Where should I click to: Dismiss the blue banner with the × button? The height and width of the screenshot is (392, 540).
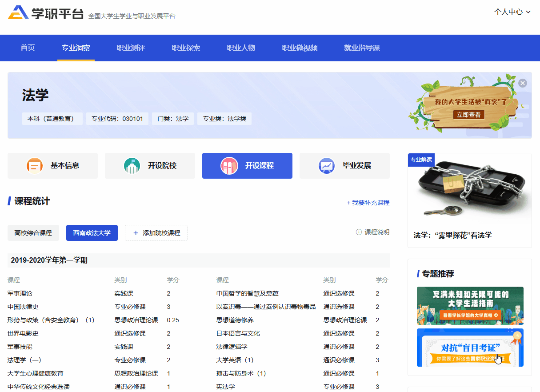coord(523,83)
